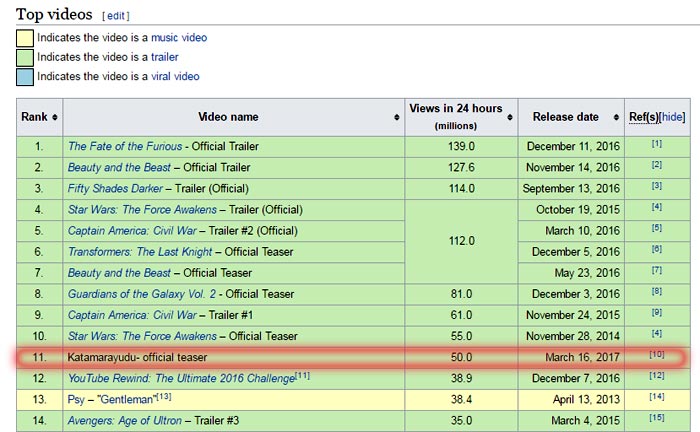Viewport: 700px width, 432px height.
Task: Select the Top videos heading
Action: click(54, 14)
